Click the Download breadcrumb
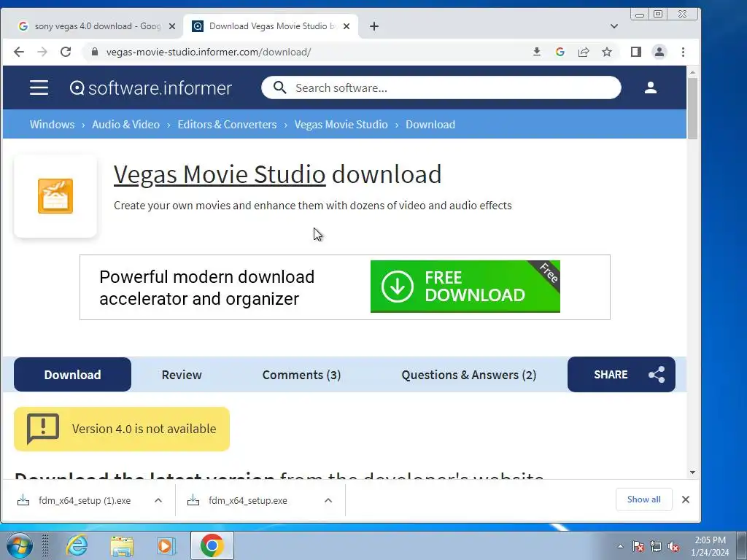The width and height of the screenshot is (747, 560). point(430,124)
